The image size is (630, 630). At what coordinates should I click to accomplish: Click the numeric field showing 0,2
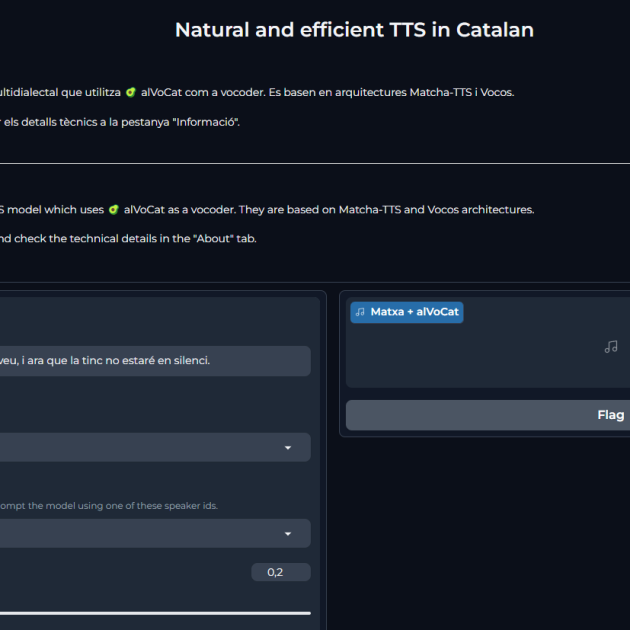[x=281, y=572]
